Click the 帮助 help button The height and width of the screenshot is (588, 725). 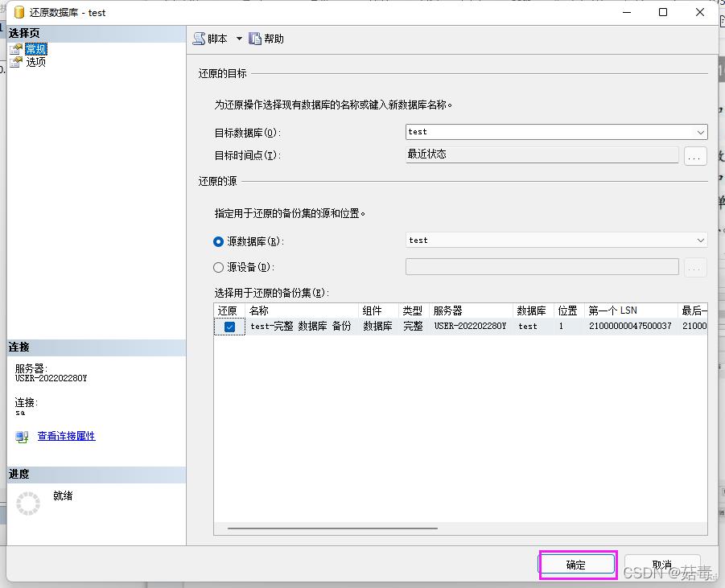click(x=266, y=39)
